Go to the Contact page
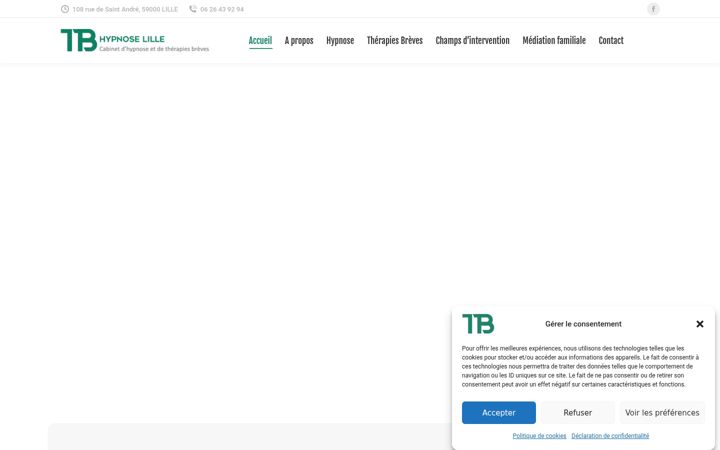 click(611, 40)
